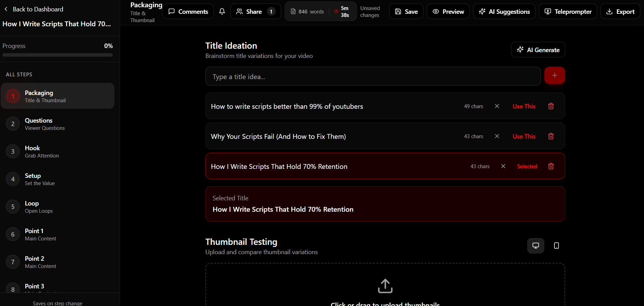
Task: Click the 'Title Ideation' heading
Action: (x=231, y=46)
